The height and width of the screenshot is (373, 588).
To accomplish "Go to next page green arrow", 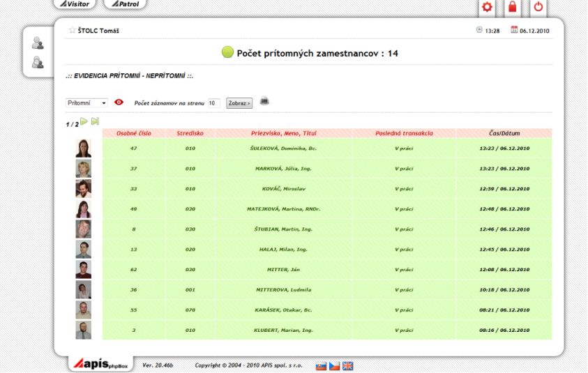I will (84, 122).
